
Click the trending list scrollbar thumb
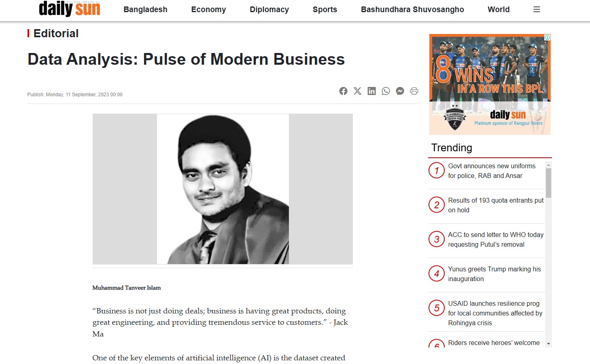point(548,183)
